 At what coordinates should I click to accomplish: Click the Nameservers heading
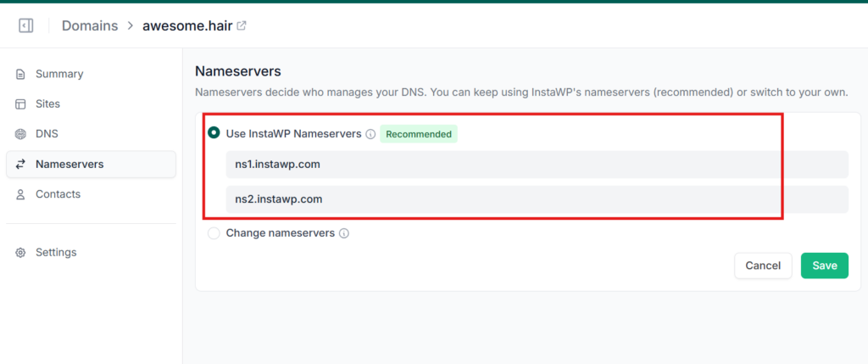coord(238,71)
